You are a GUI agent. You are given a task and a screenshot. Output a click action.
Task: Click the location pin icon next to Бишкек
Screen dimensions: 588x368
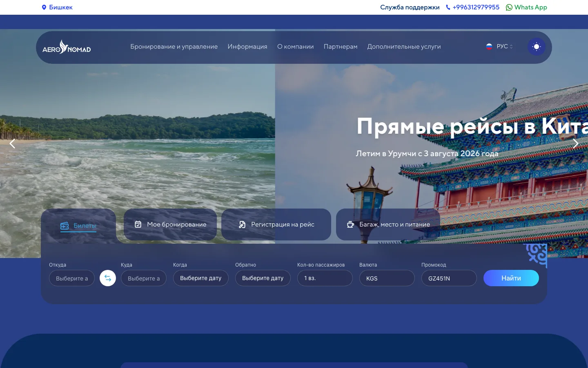click(x=44, y=7)
